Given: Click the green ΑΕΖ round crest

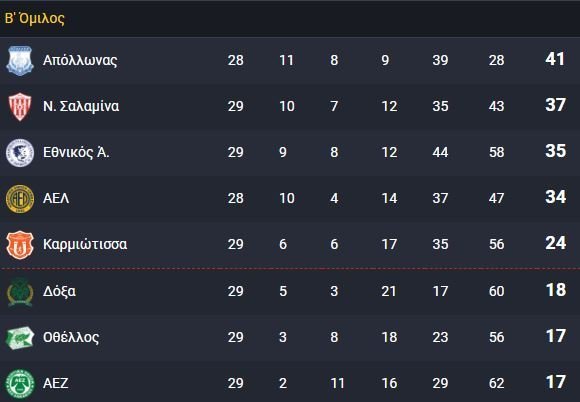Looking at the screenshot, I should point(20,384).
